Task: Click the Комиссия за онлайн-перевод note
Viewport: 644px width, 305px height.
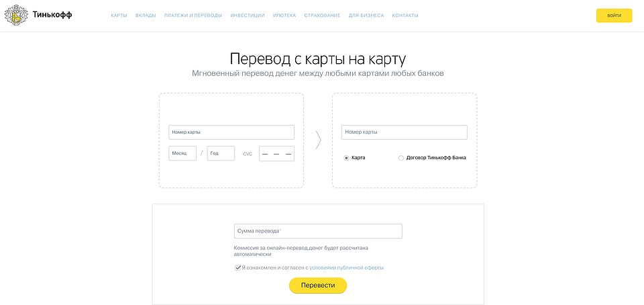Action: tap(301, 251)
